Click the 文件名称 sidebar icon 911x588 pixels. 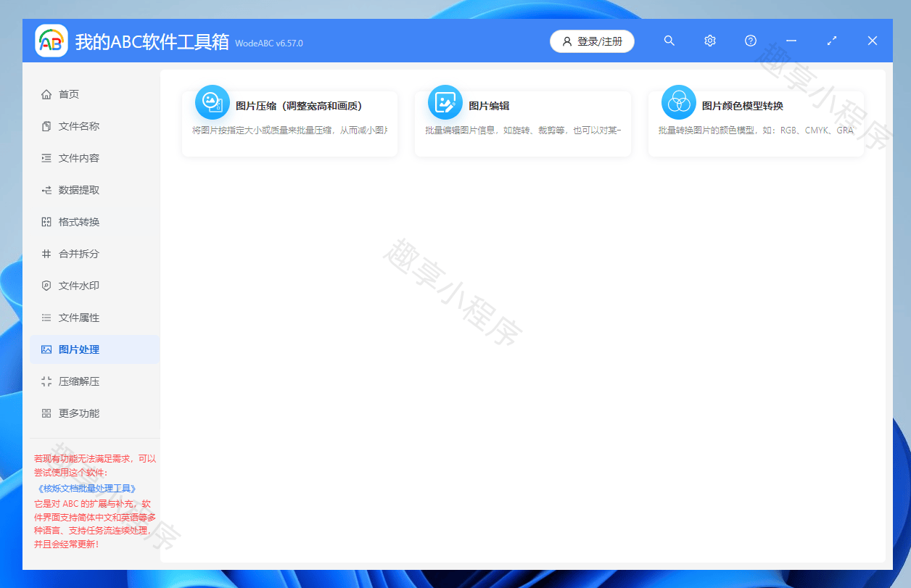(46, 126)
